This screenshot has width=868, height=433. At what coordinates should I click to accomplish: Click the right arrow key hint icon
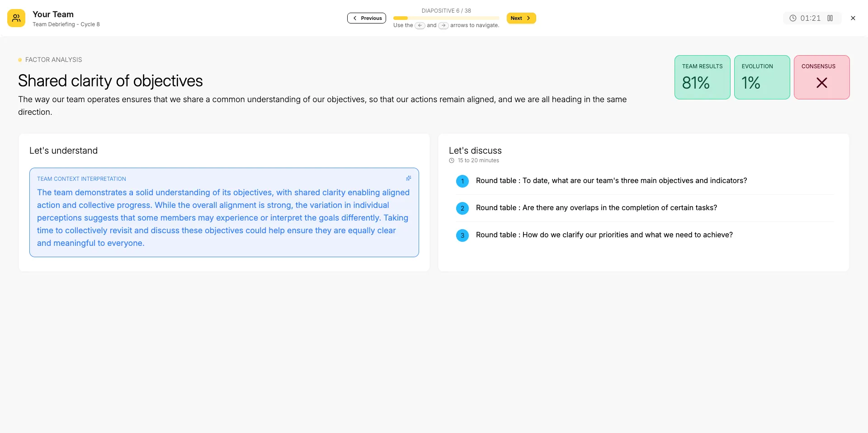pyautogui.click(x=443, y=25)
